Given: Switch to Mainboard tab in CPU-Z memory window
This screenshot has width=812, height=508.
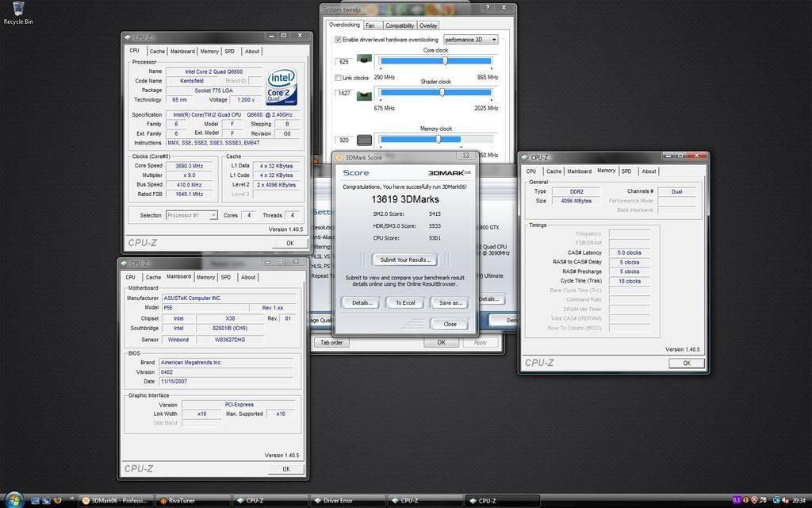Looking at the screenshot, I should [x=579, y=171].
